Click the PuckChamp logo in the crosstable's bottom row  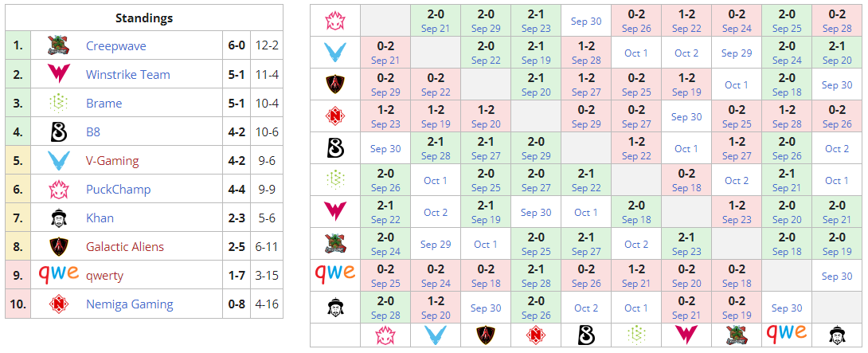[385, 335]
